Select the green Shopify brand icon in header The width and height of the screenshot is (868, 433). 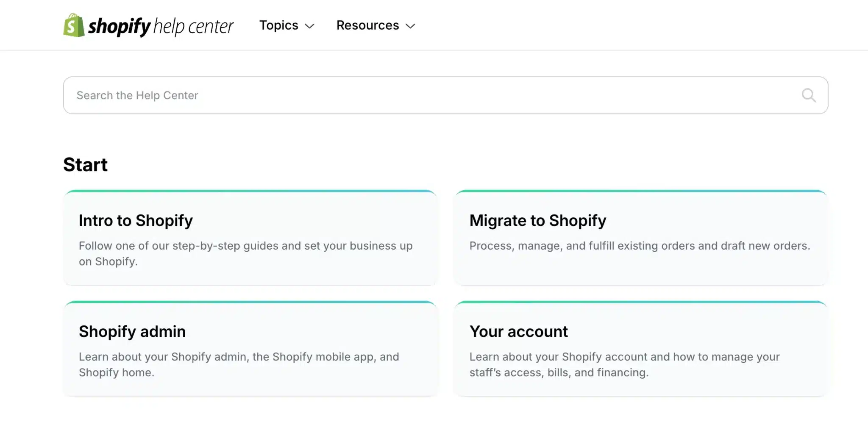[x=73, y=26]
